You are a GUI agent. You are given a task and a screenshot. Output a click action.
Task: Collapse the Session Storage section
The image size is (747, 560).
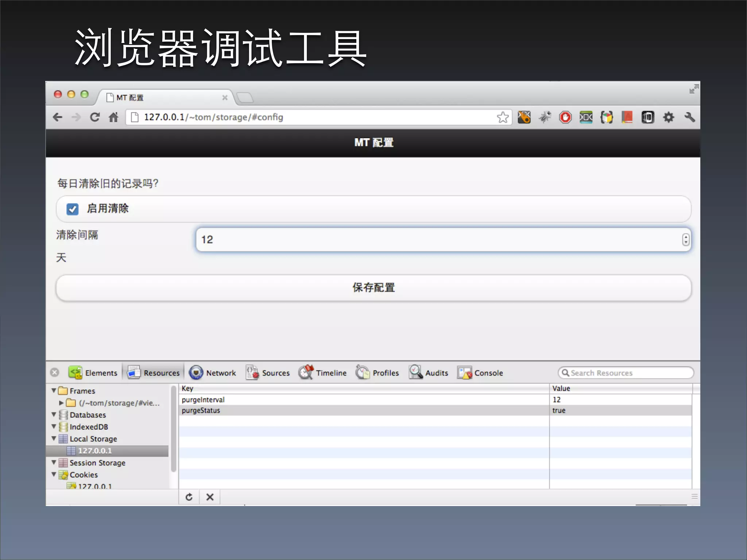click(x=54, y=462)
